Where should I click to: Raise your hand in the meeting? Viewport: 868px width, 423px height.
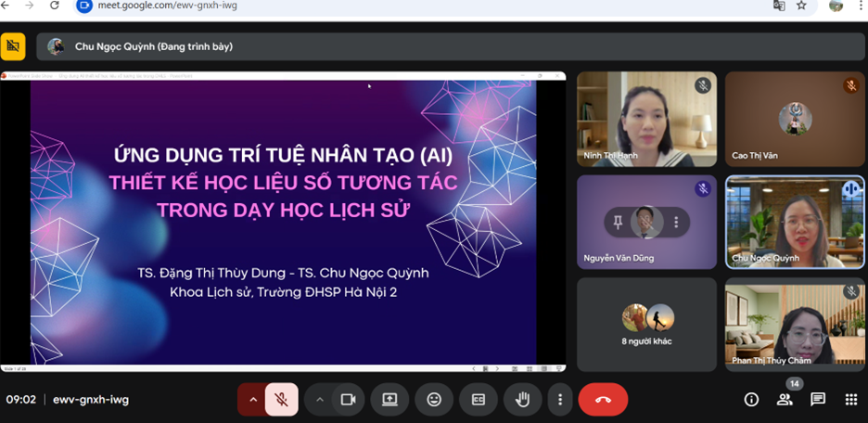(523, 400)
